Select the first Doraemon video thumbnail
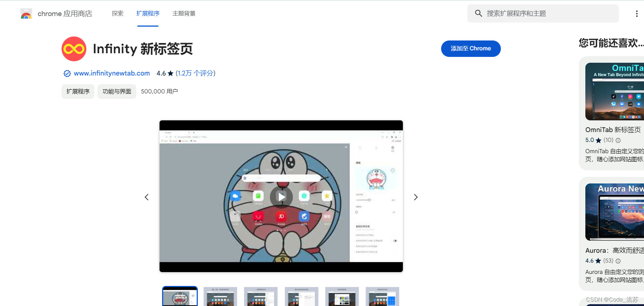 point(180,296)
